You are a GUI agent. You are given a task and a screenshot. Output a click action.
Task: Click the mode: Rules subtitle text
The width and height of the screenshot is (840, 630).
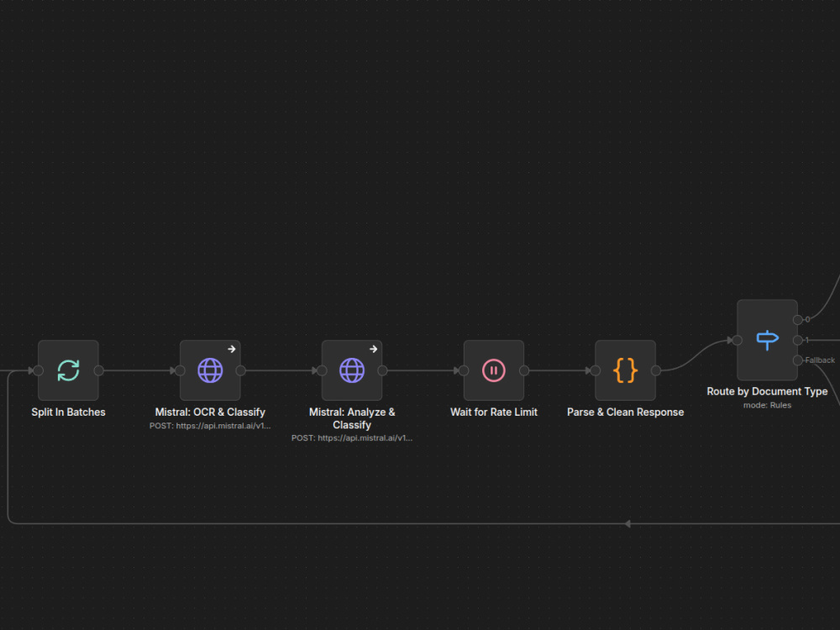point(767,405)
